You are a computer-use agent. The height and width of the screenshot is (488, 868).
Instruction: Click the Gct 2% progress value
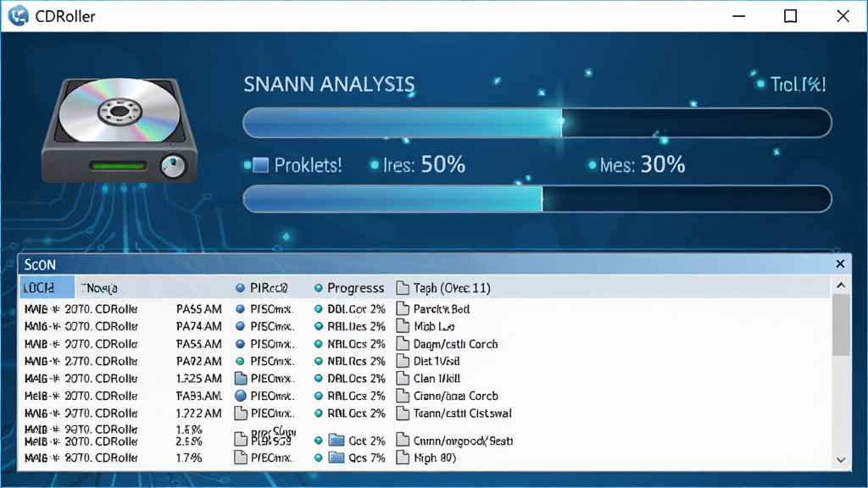click(x=367, y=441)
